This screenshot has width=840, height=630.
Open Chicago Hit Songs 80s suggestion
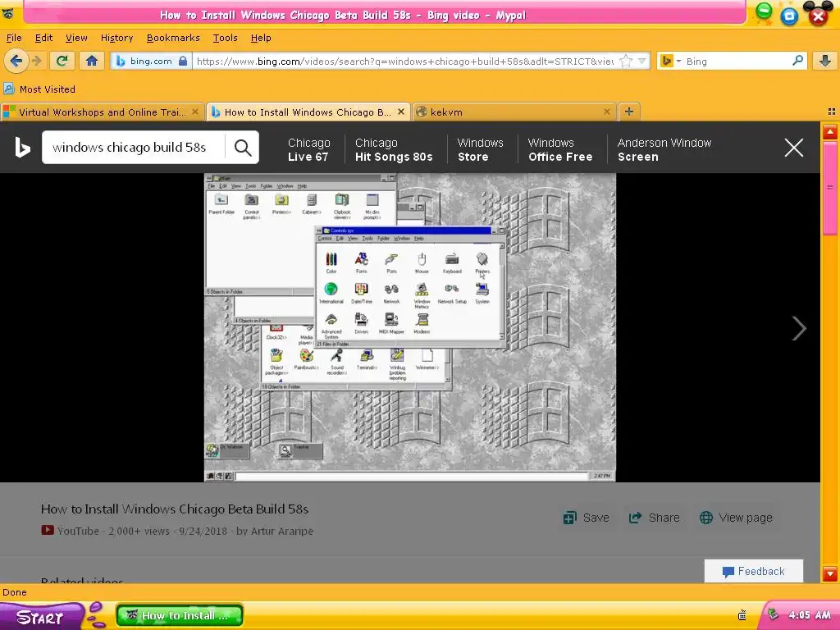point(394,149)
